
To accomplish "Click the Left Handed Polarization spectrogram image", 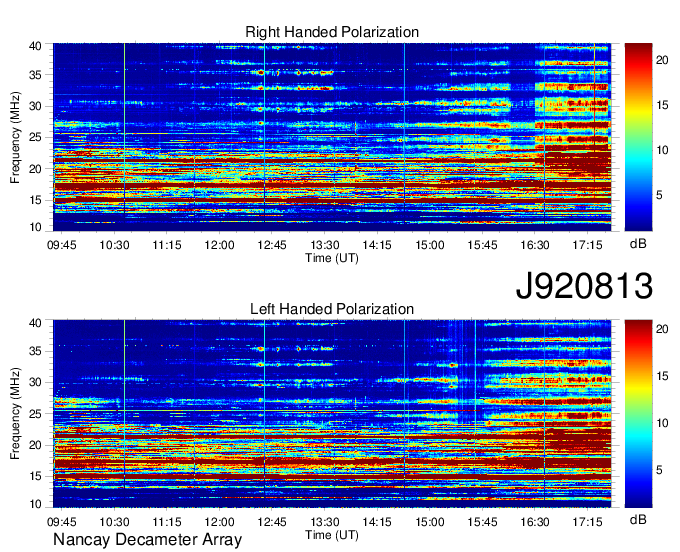I will (332, 414).
